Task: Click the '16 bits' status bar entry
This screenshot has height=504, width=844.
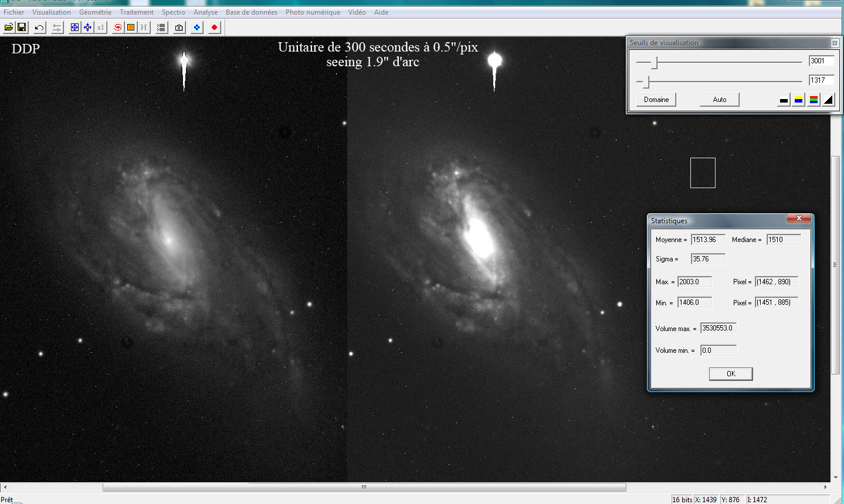Action: click(682, 500)
